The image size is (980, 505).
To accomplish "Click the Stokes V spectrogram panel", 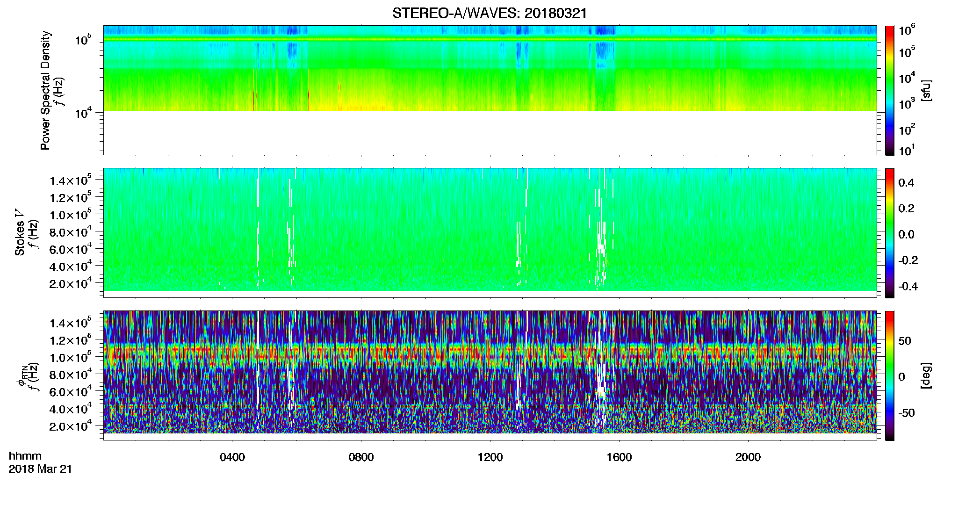I will (490, 233).
